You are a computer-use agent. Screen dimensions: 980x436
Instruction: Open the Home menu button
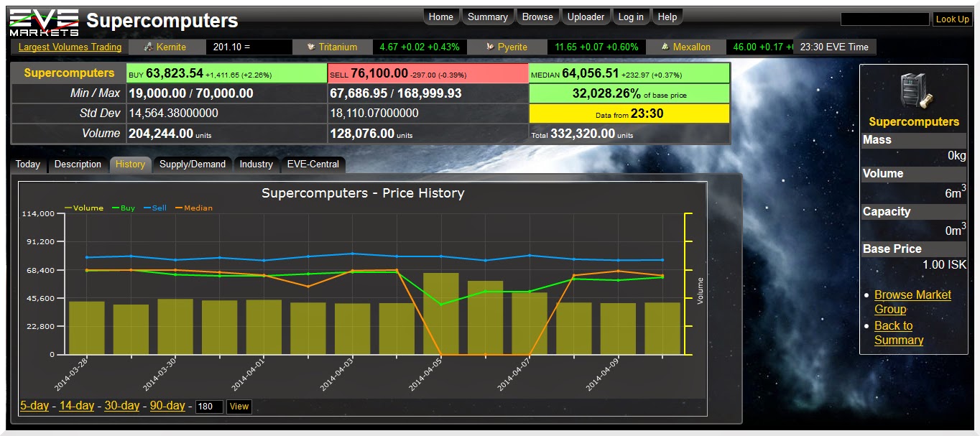[x=440, y=17]
